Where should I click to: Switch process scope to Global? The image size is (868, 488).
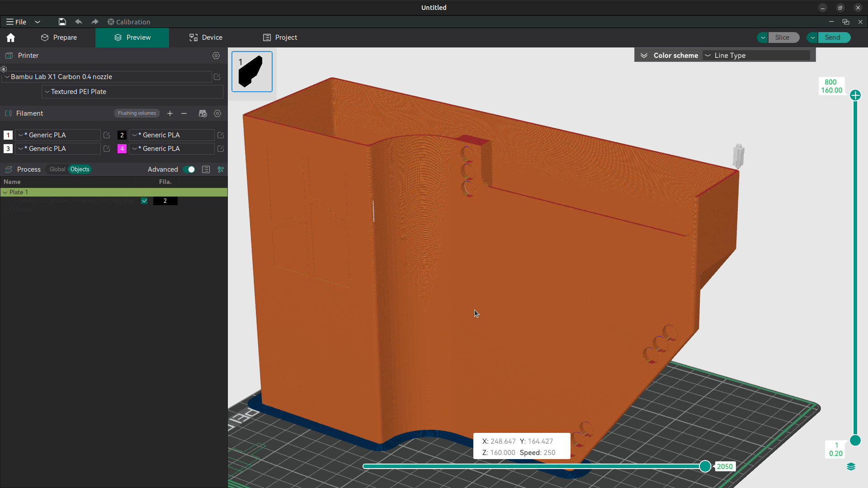click(57, 169)
